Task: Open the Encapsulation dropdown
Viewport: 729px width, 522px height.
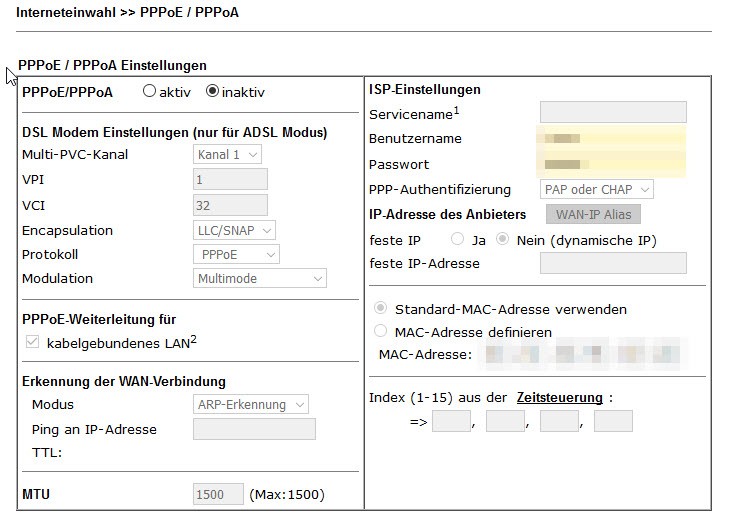Action: [234, 231]
